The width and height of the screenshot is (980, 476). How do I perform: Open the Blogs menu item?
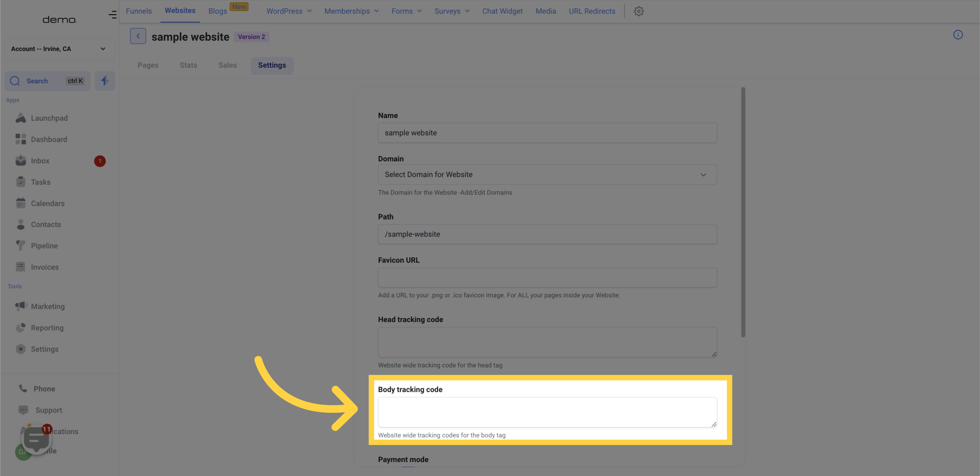[217, 11]
